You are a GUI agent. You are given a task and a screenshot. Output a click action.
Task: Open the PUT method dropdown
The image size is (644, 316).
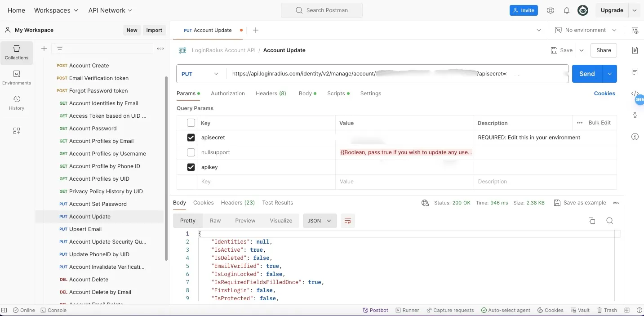pyautogui.click(x=200, y=74)
